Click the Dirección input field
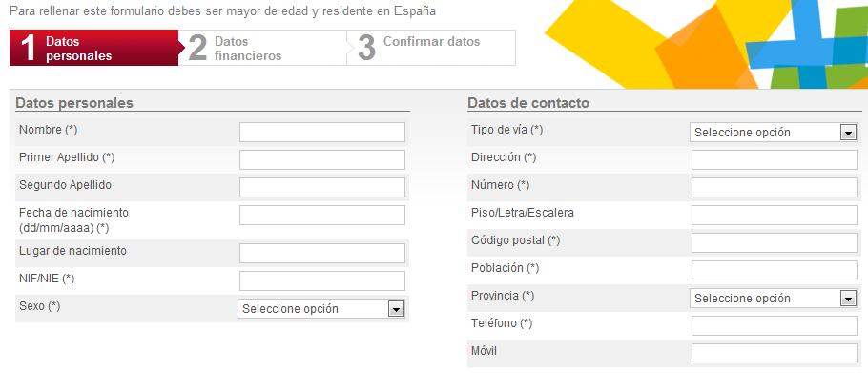The image size is (868, 373). pyautogui.click(x=775, y=160)
